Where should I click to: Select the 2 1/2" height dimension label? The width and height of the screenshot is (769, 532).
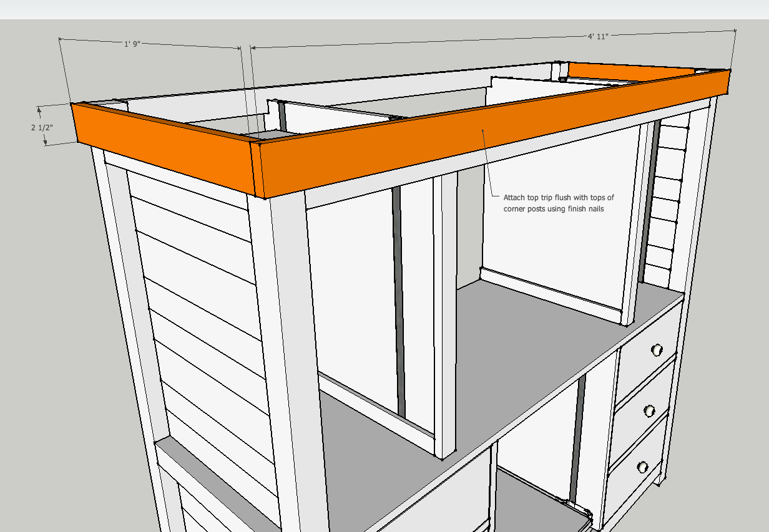(x=42, y=127)
